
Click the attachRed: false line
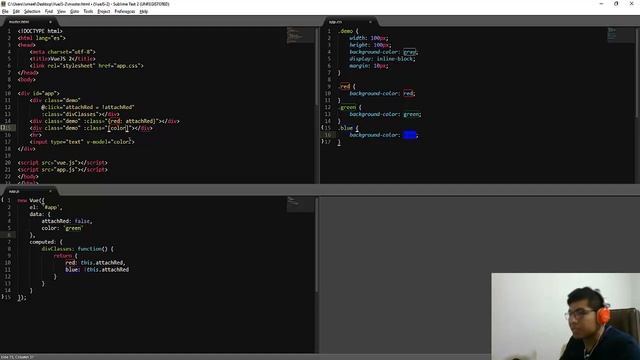[x=67, y=221]
